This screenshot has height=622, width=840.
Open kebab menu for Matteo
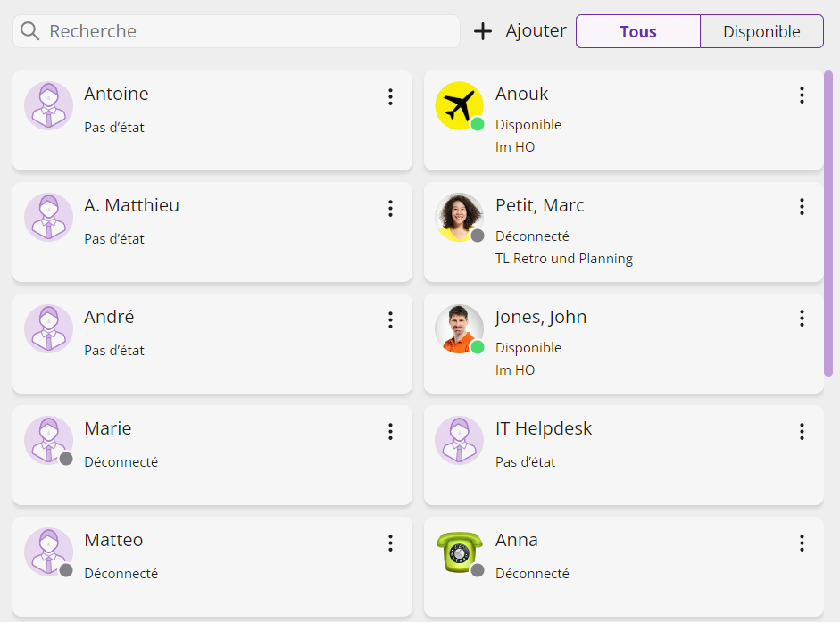(390, 543)
